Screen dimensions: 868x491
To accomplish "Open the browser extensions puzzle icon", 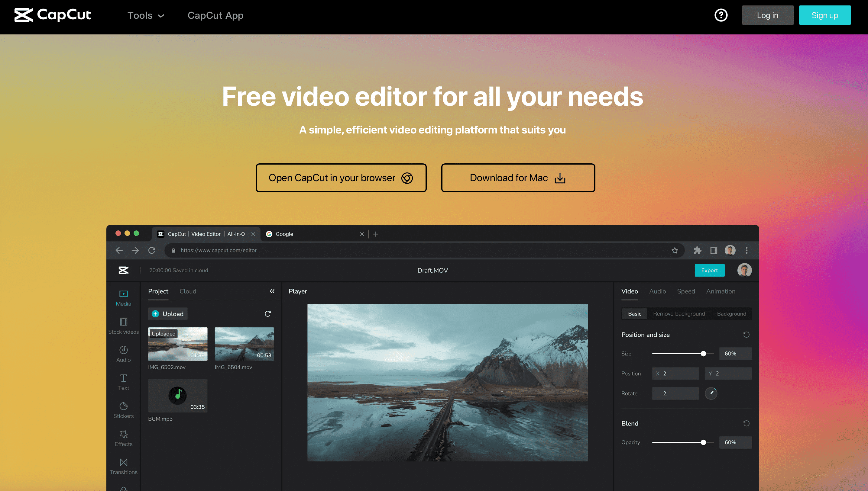I will pos(697,250).
